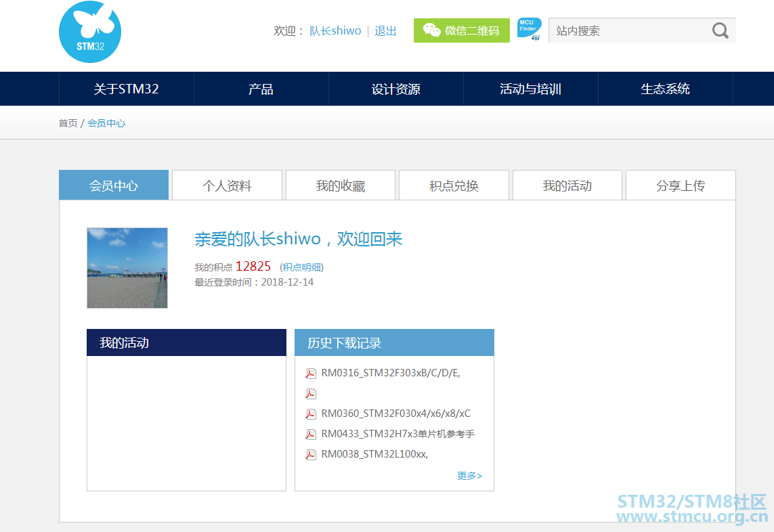
Task: Open RM0360_STM32F030x4/x6/x8/xC download
Action: tap(396, 414)
